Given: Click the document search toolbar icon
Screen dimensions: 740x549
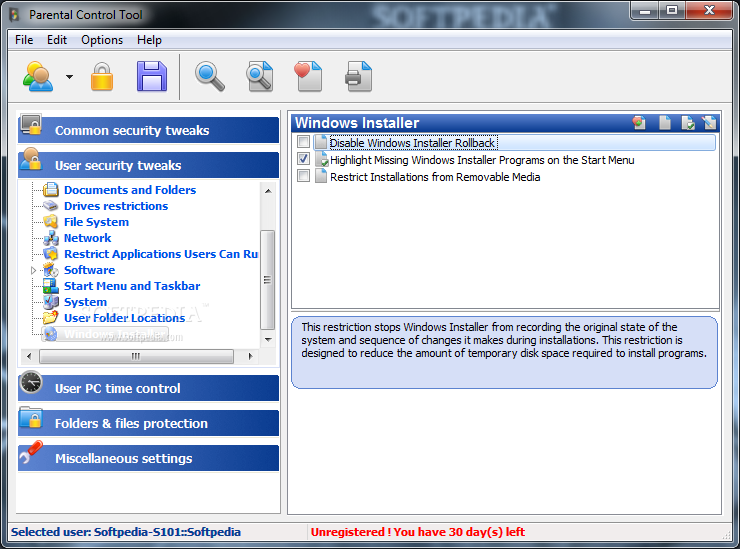Looking at the screenshot, I should pyautogui.click(x=260, y=76).
